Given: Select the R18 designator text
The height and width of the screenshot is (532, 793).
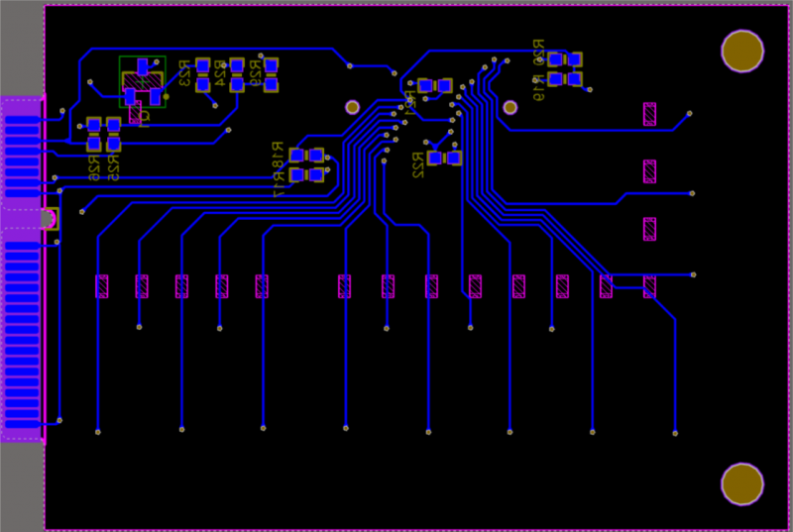Looking at the screenshot, I should click(278, 156).
